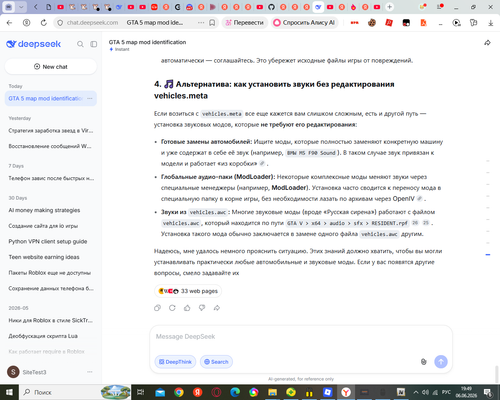Screen dimensions: 500x400
Task: Show hidden system tray icons
Action: [x=416, y=392]
